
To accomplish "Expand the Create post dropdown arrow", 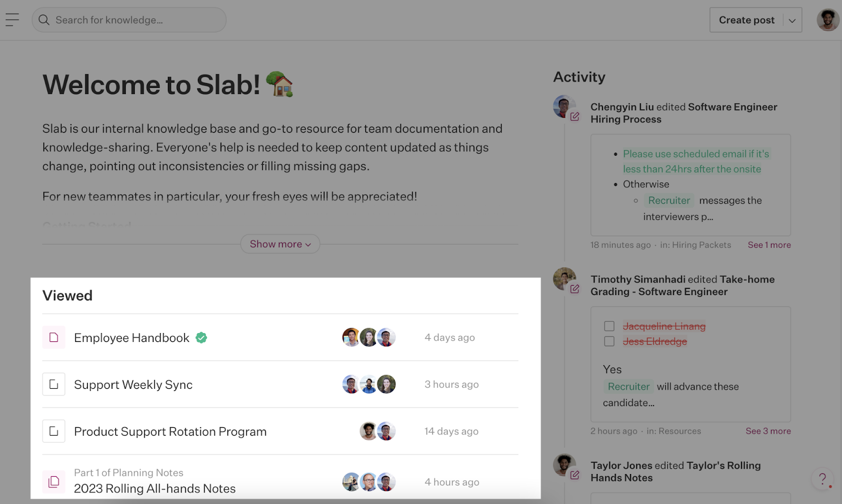I will tap(792, 21).
